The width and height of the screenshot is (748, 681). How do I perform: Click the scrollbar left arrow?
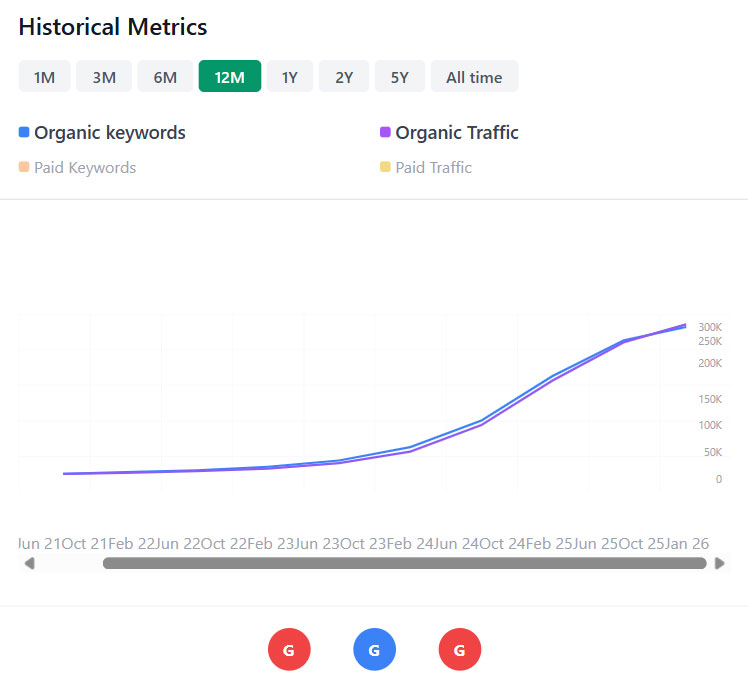pos(30,563)
